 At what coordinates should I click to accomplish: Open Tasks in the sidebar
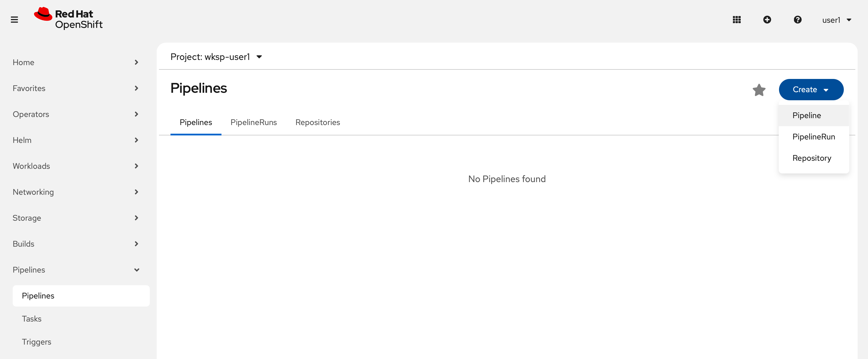[32, 319]
